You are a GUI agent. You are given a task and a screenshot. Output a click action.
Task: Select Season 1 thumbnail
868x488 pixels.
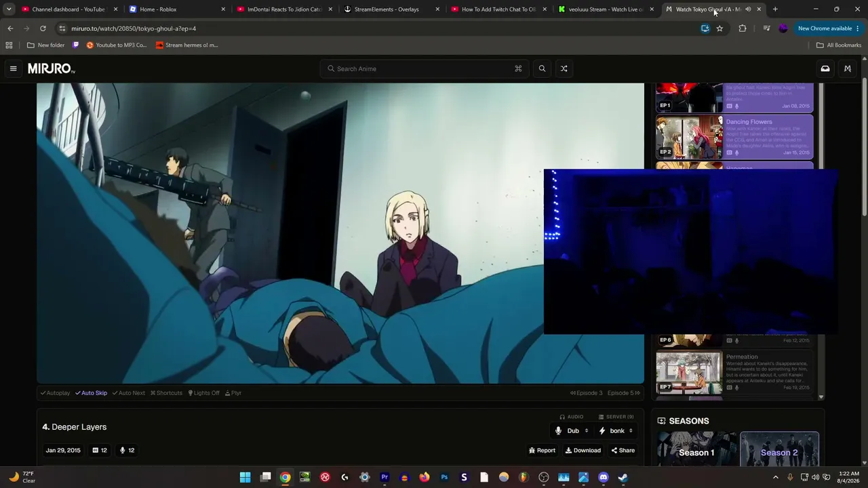[697, 449]
